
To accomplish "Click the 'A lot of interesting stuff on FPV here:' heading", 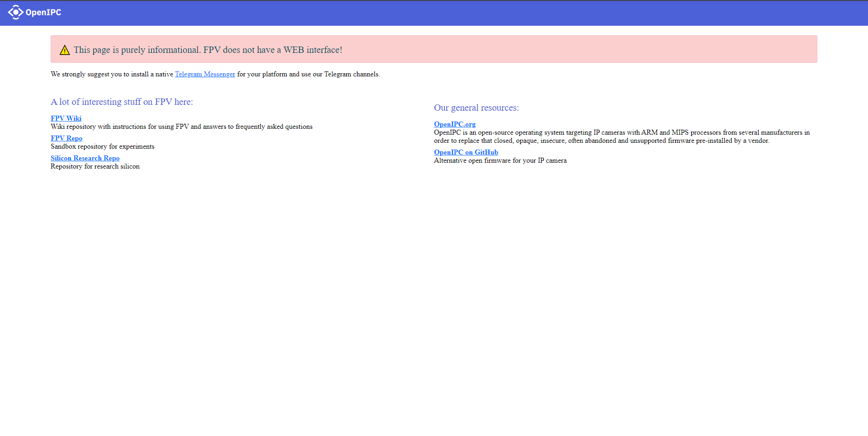I will [122, 102].
